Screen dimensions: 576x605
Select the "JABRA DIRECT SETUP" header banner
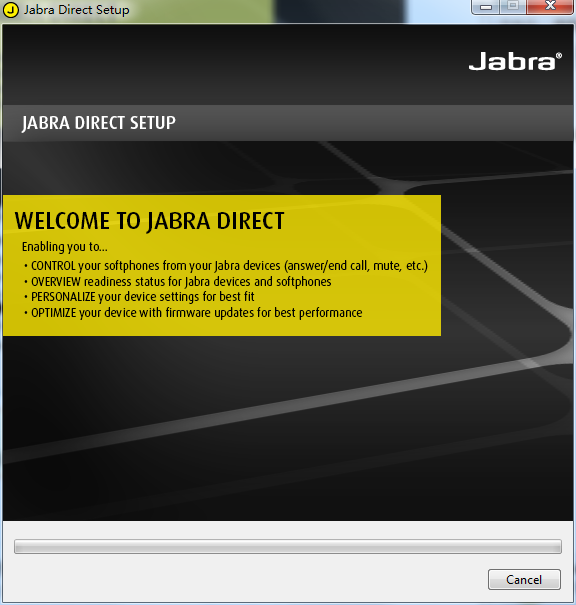point(288,123)
